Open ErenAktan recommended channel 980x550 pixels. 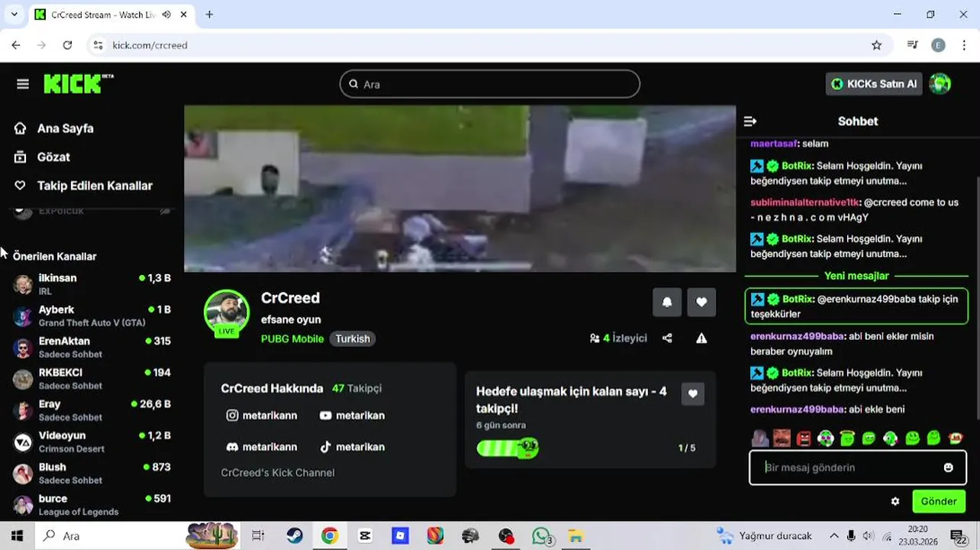pyautogui.click(x=92, y=347)
